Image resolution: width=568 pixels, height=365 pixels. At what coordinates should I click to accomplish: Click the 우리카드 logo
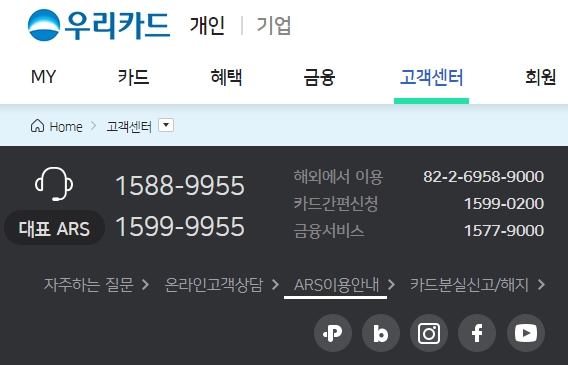(x=99, y=25)
